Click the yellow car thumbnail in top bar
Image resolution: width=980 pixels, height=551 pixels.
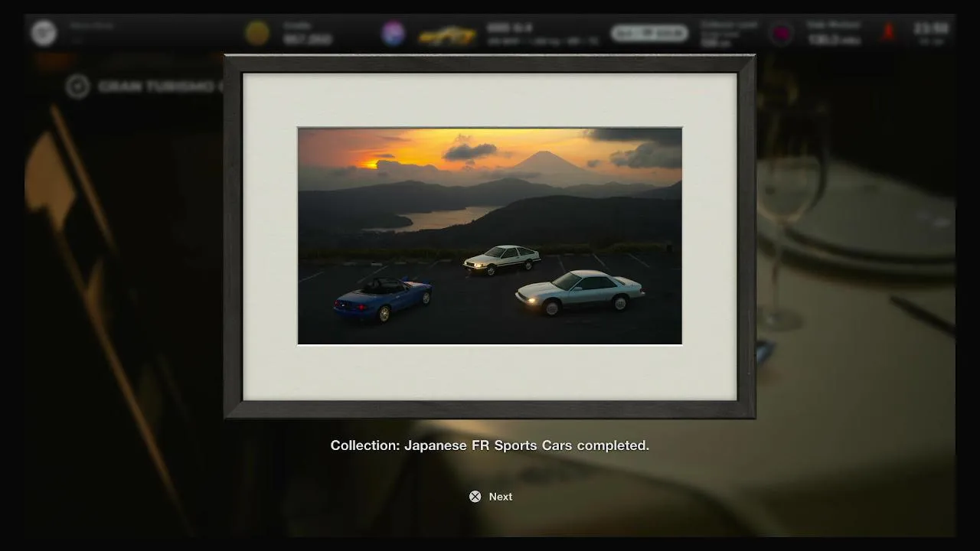(x=447, y=35)
